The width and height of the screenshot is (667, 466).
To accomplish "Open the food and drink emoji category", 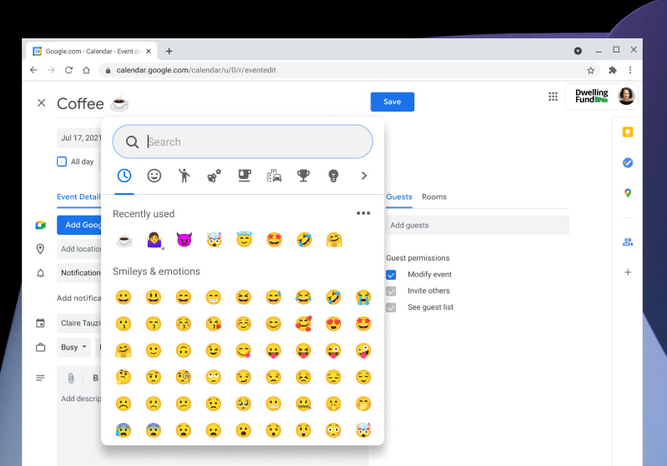I will point(244,175).
